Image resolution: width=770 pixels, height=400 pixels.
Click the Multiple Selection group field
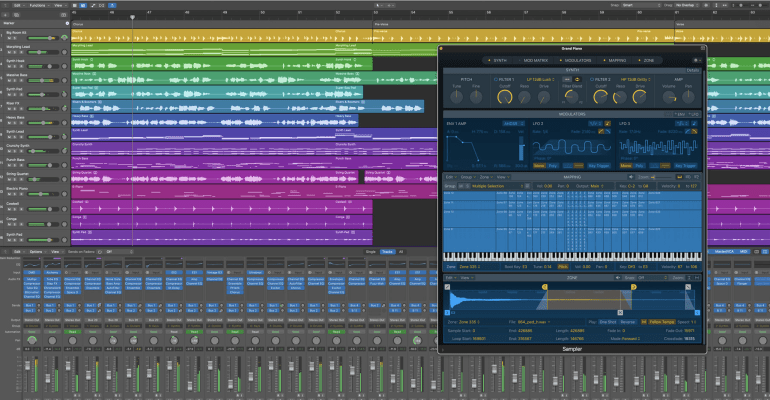(x=496, y=187)
